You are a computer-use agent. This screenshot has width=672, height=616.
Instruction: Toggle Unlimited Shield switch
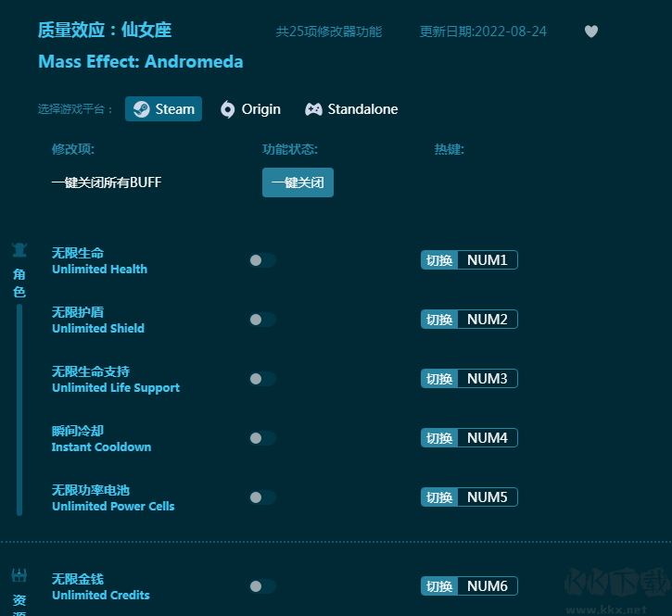pos(262,320)
